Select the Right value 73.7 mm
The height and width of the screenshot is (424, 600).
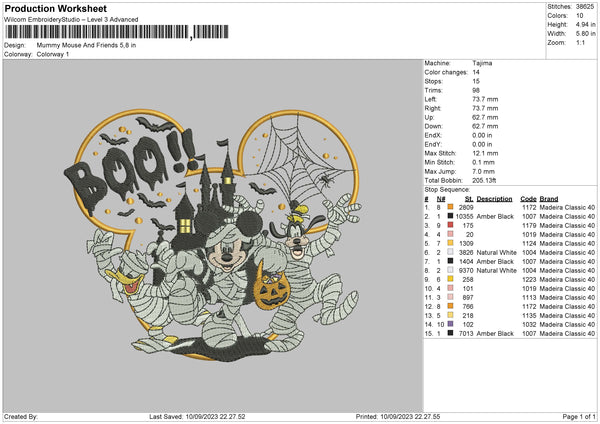[485, 108]
